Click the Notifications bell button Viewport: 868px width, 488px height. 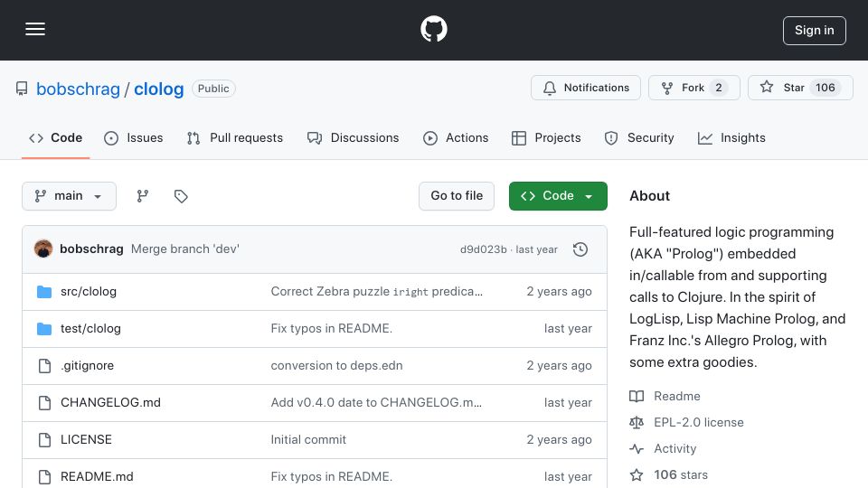click(586, 88)
